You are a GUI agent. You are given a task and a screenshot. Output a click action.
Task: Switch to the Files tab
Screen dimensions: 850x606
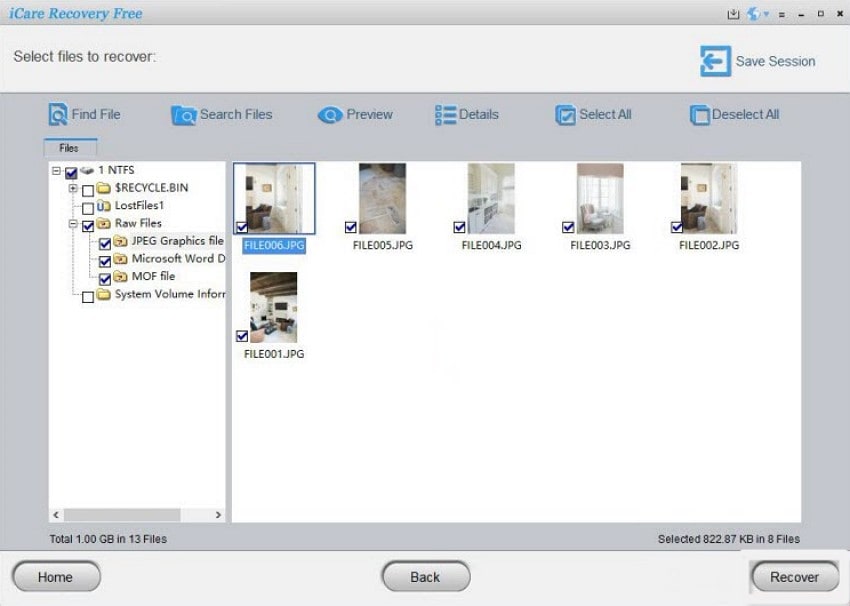69,148
